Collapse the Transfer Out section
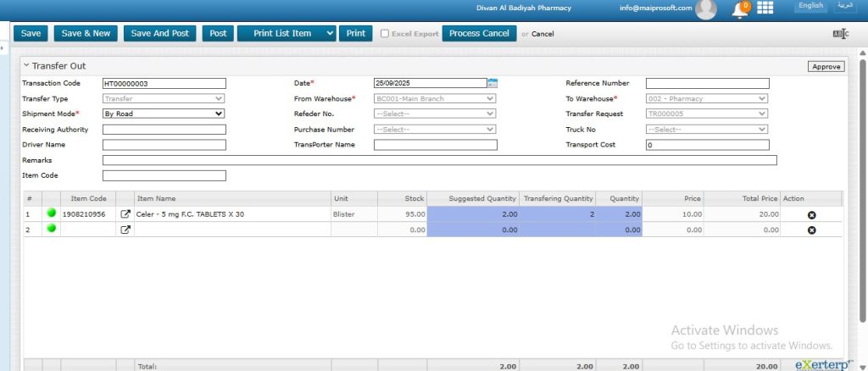The width and height of the screenshot is (868, 371). coord(26,65)
